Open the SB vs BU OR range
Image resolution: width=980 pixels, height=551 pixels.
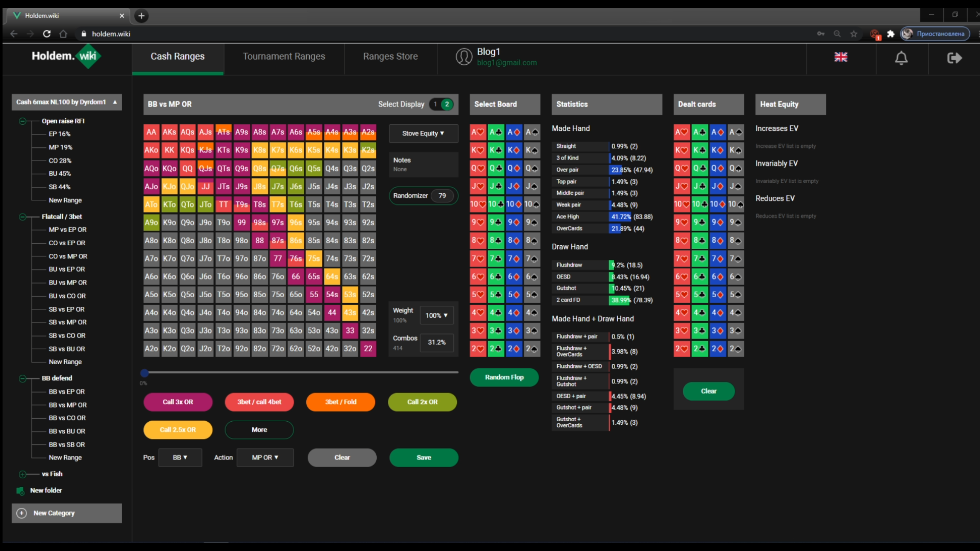[x=67, y=349]
